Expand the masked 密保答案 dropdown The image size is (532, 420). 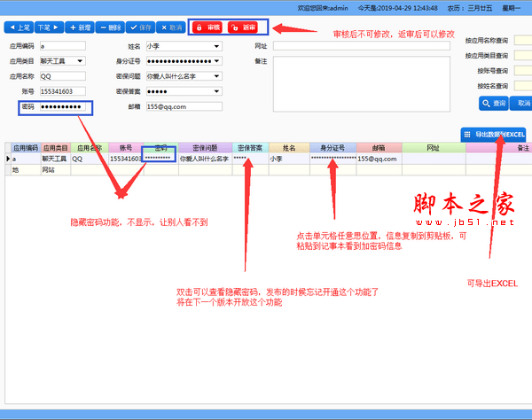coord(184,91)
